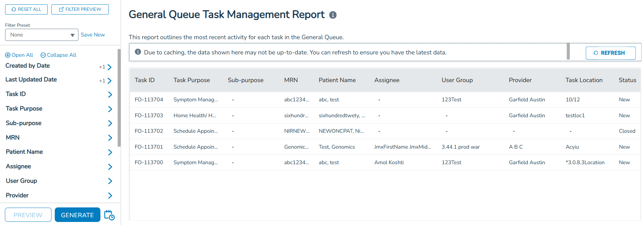Click the Preview button
The image size is (644, 225).
click(28, 215)
